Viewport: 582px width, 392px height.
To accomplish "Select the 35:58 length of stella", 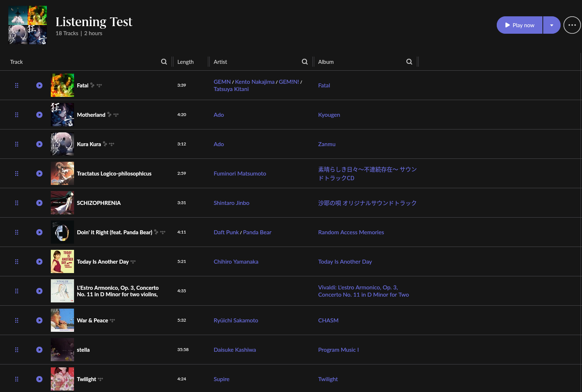I will tap(183, 350).
